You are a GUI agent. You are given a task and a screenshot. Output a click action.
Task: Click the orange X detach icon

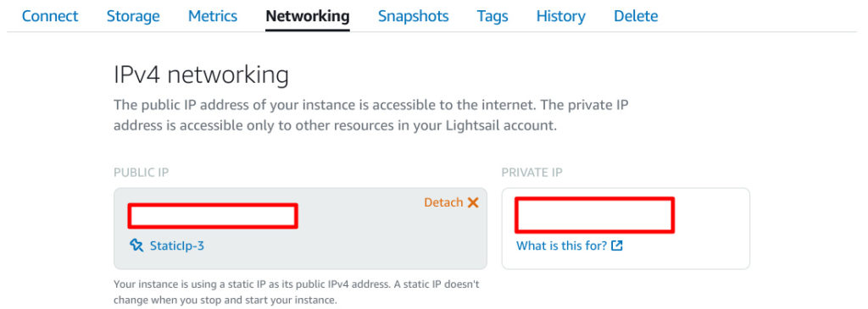(473, 203)
